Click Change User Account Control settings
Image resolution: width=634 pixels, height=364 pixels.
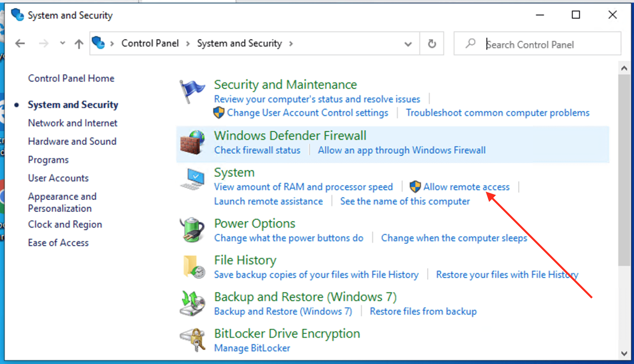307,113
